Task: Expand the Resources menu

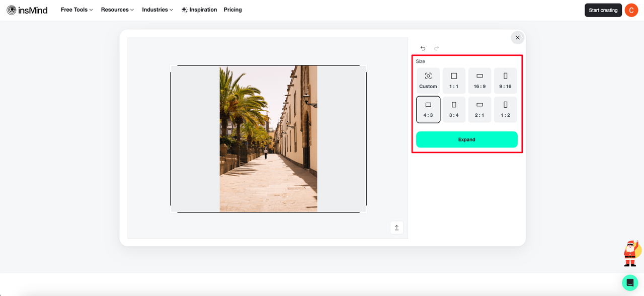Action: click(117, 10)
